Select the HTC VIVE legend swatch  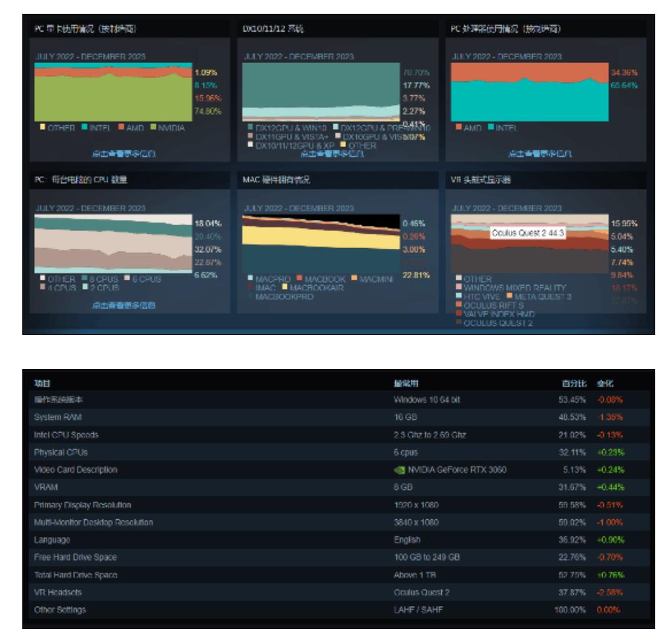459,295
